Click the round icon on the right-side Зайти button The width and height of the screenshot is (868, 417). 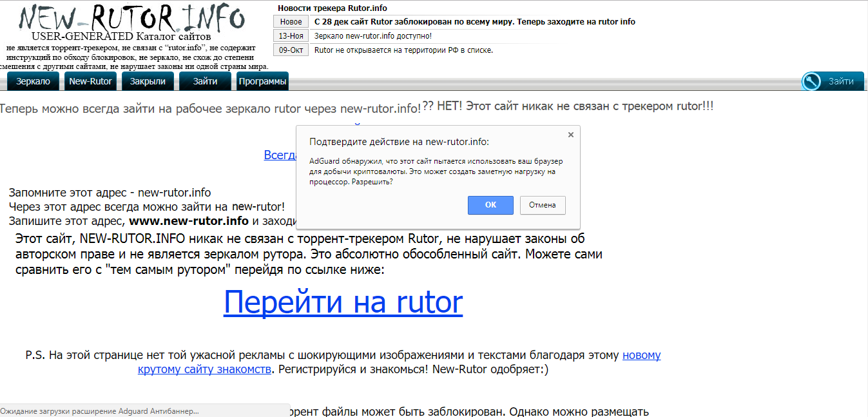(811, 81)
